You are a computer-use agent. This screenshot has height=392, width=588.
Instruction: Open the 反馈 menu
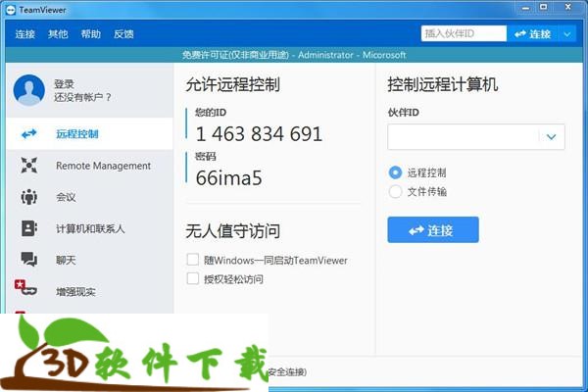(x=123, y=34)
